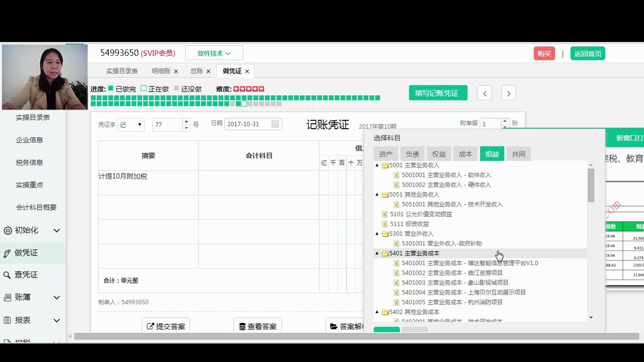
Task: Click the 返回首页 button
Action: [x=588, y=53]
